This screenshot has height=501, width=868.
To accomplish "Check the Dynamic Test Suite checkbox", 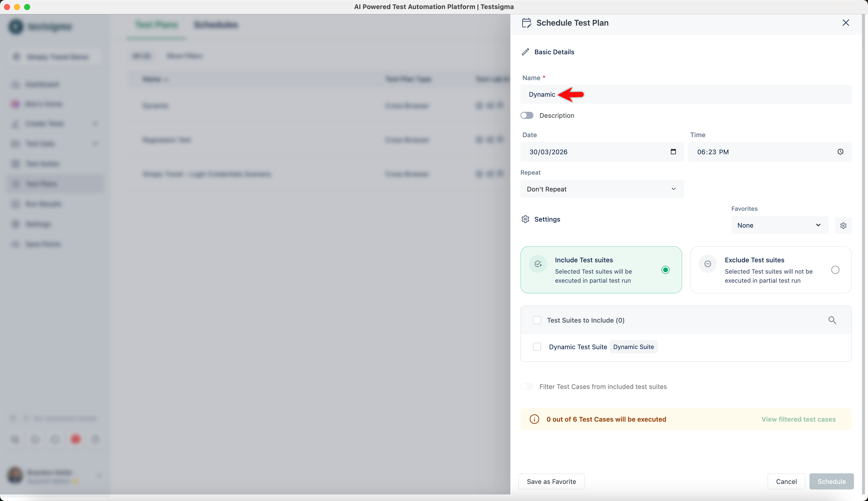I will [537, 347].
